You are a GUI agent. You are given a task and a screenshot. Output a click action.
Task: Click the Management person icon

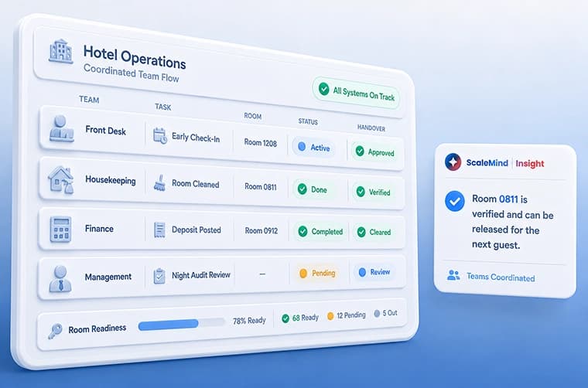(60, 279)
